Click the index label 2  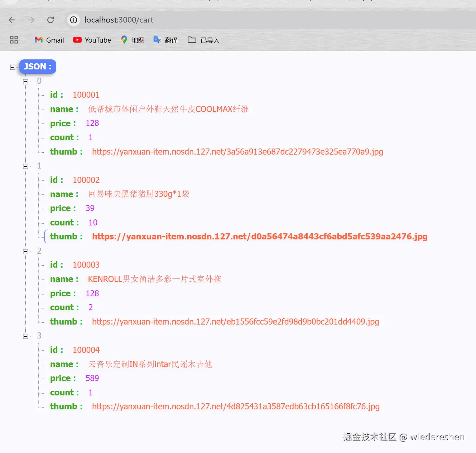39,251
